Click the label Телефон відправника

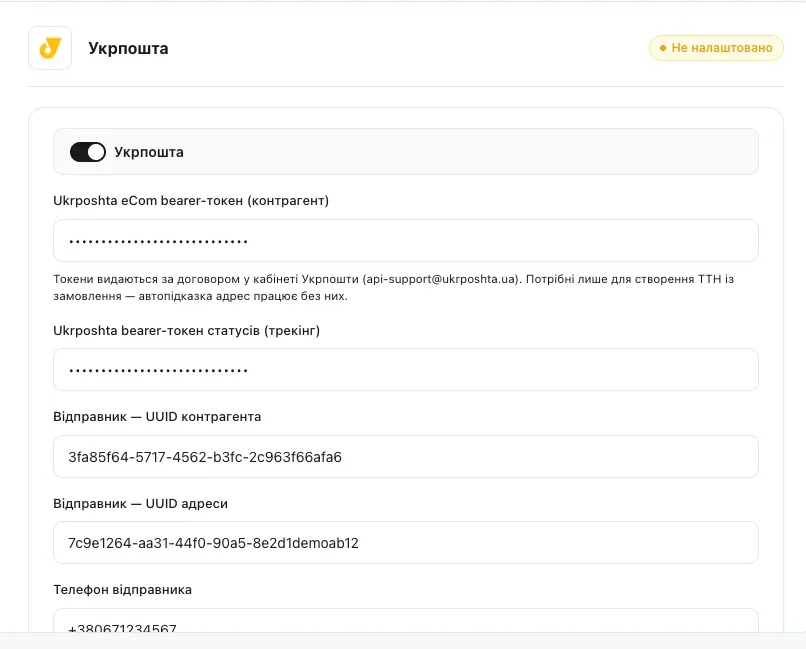[122, 589]
